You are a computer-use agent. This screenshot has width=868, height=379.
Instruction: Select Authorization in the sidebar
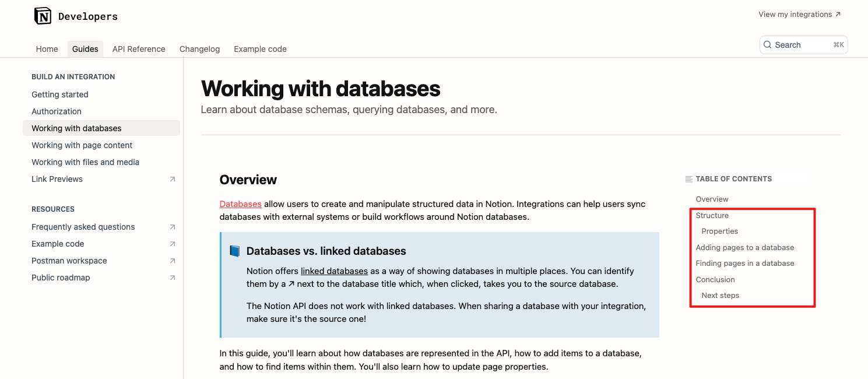coord(57,111)
